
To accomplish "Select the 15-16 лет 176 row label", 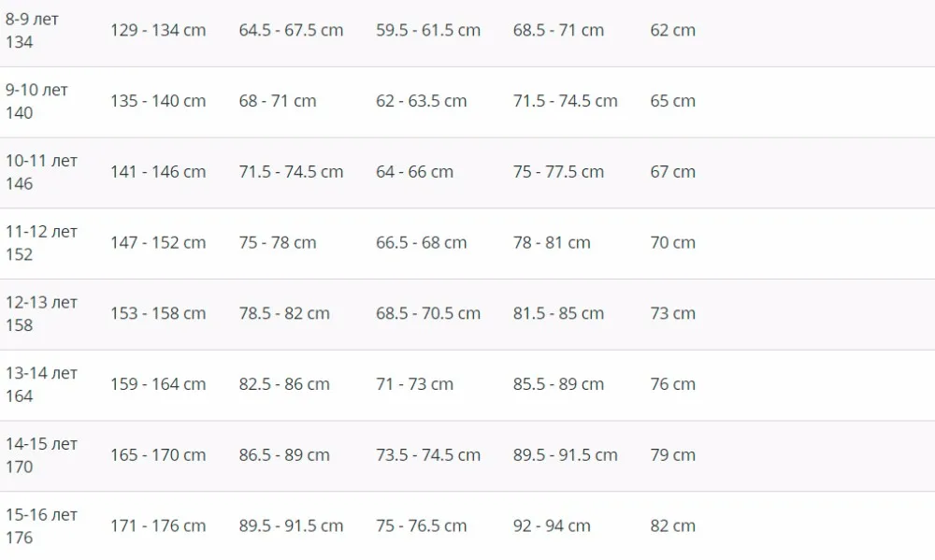I will 41,526.
